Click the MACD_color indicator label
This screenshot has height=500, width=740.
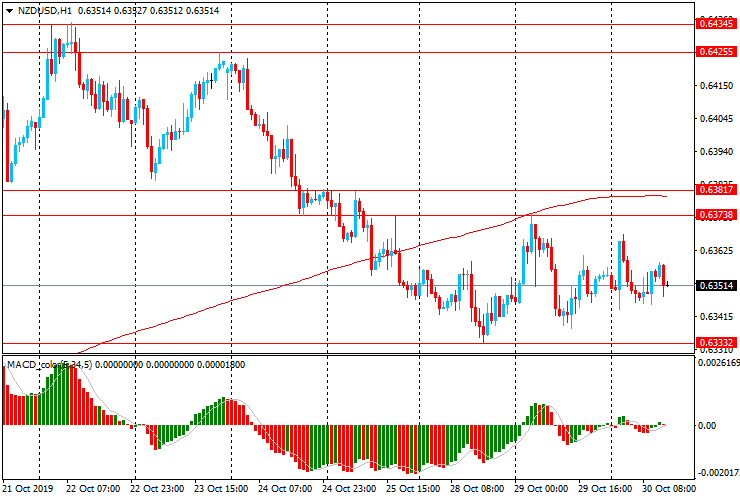tap(50, 364)
